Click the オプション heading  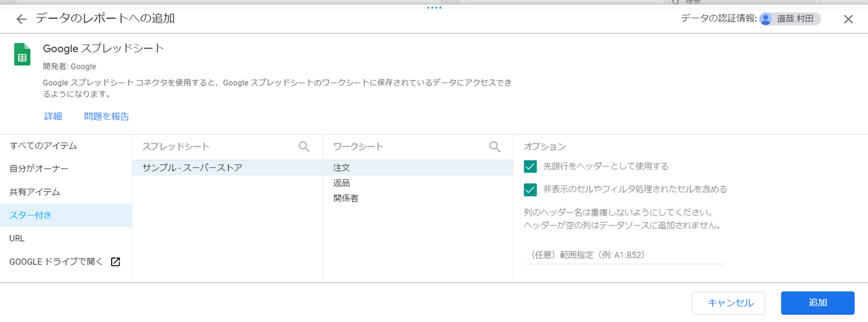[544, 146]
